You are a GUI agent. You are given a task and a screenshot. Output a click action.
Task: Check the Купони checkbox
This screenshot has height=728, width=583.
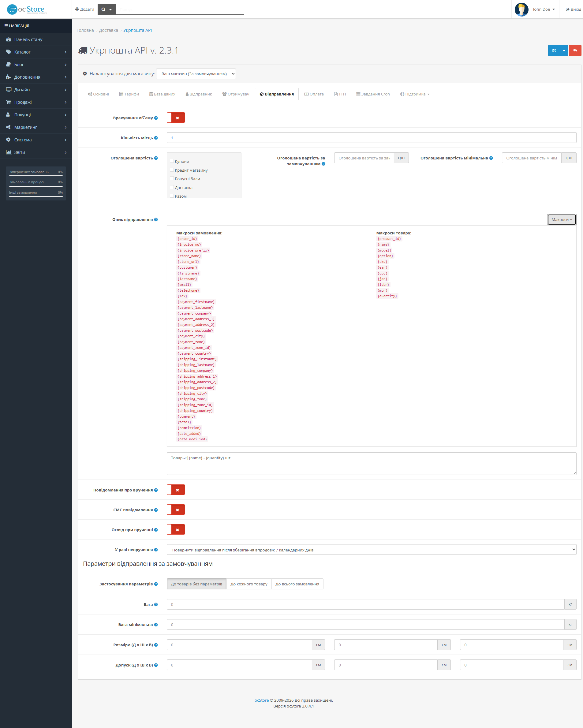click(172, 161)
